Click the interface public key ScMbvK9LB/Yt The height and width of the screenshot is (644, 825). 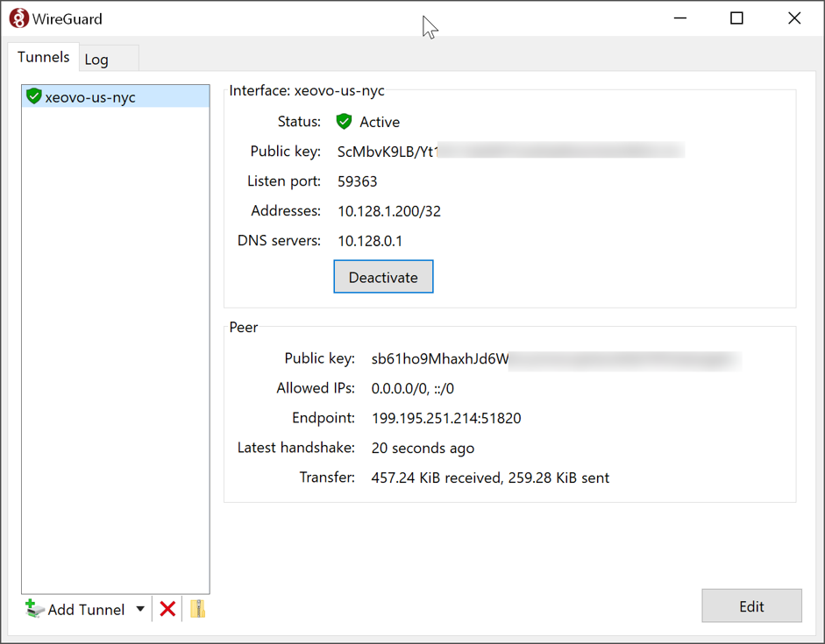388,152
